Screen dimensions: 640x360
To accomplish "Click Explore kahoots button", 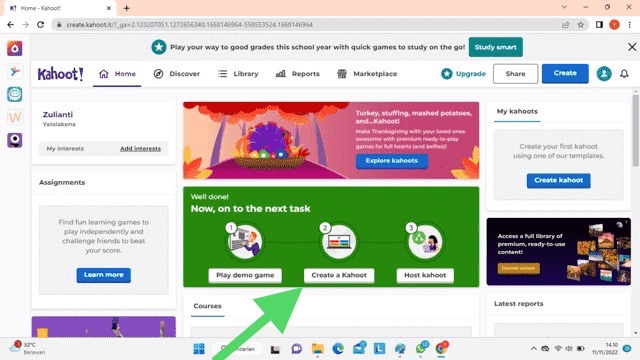I will (x=392, y=161).
